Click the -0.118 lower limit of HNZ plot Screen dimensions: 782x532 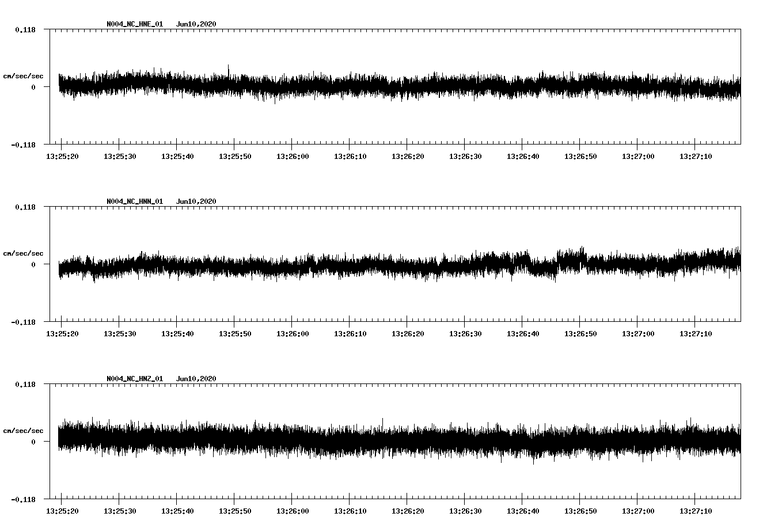tap(23, 499)
